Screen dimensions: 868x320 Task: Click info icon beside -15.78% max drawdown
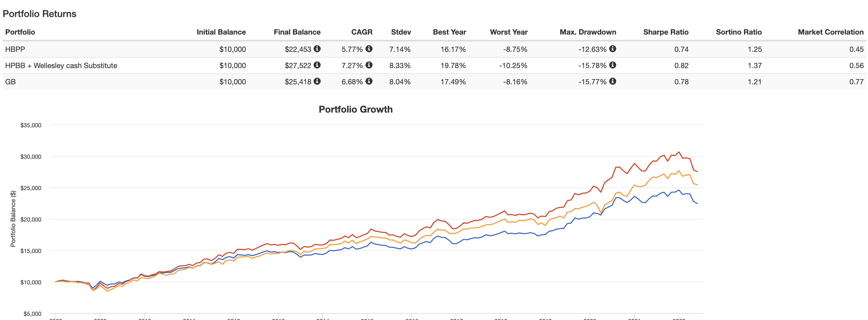point(613,65)
